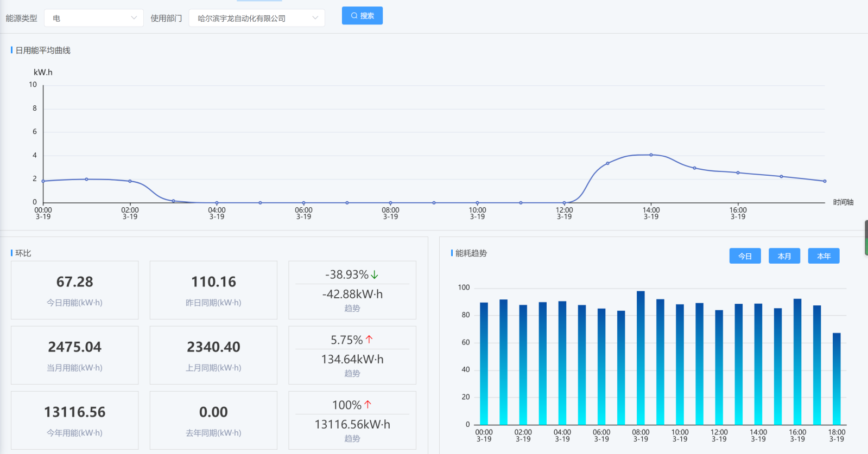Switch energy trend to 本月
868x454 pixels.
[x=784, y=256]
